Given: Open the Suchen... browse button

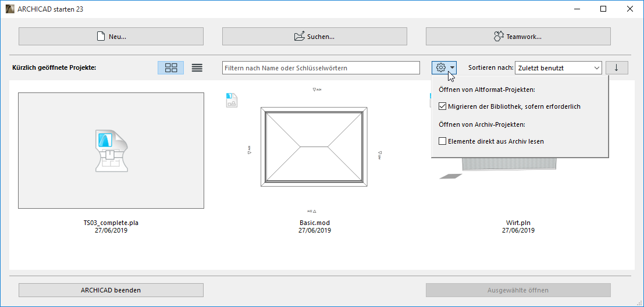Looking at the screenshot, I should click(x=315, y=37).
